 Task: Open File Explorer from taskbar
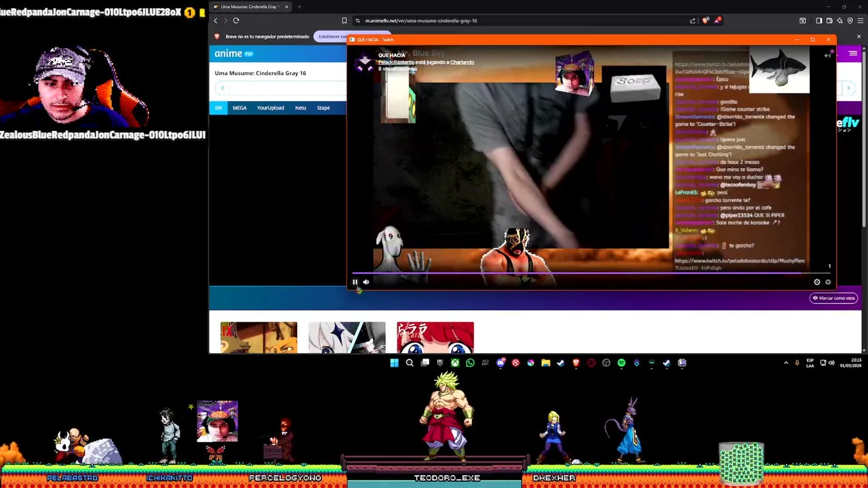pyautogui.click(x=545, y=363)
